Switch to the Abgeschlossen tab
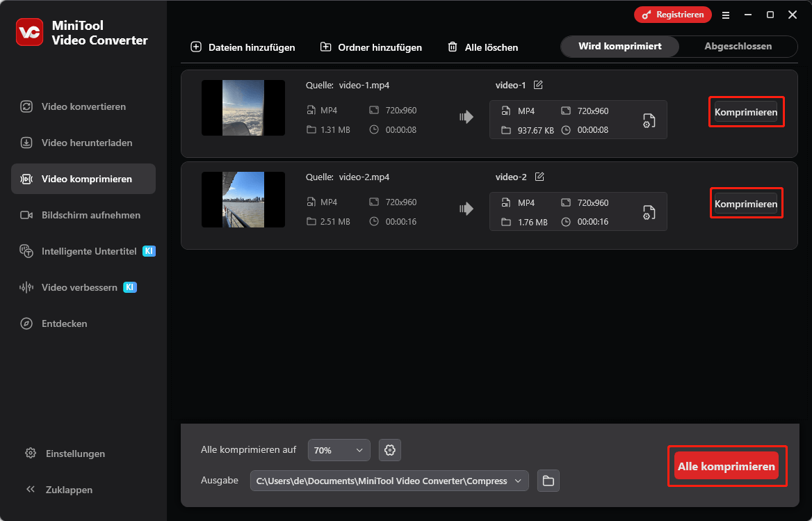The height and width of the screenshot is (521, 812). 738,46
